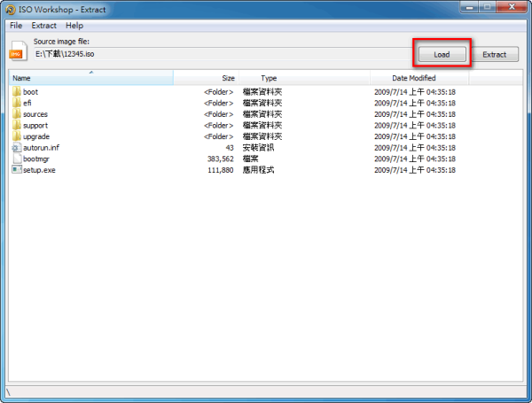532x403 pixels.
Task: Click the support folder icon
Action: (17, 125)
